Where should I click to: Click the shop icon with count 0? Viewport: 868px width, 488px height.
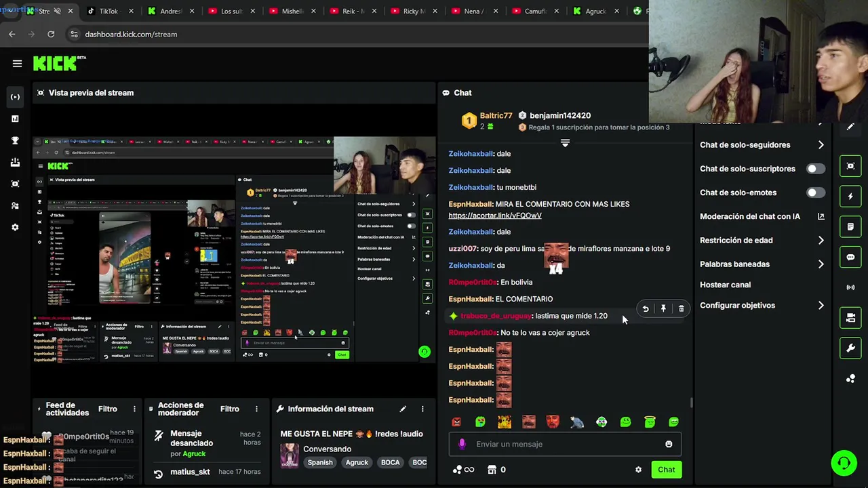click(497, 470)
